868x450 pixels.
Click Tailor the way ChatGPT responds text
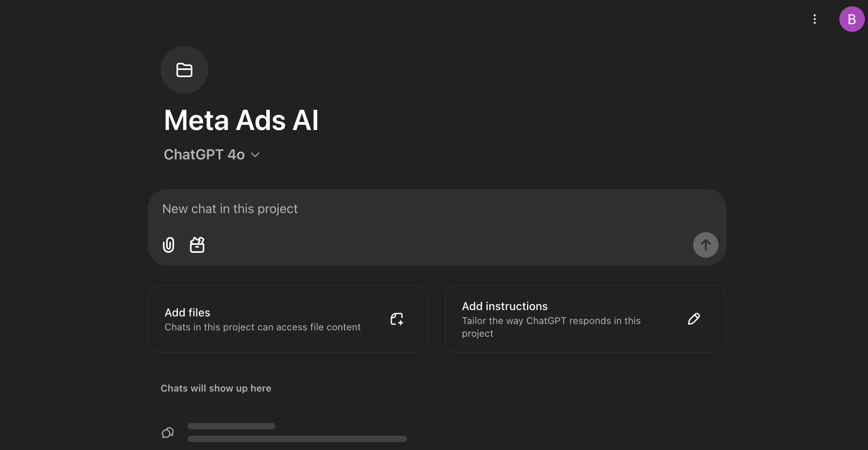tap(551, 327)
